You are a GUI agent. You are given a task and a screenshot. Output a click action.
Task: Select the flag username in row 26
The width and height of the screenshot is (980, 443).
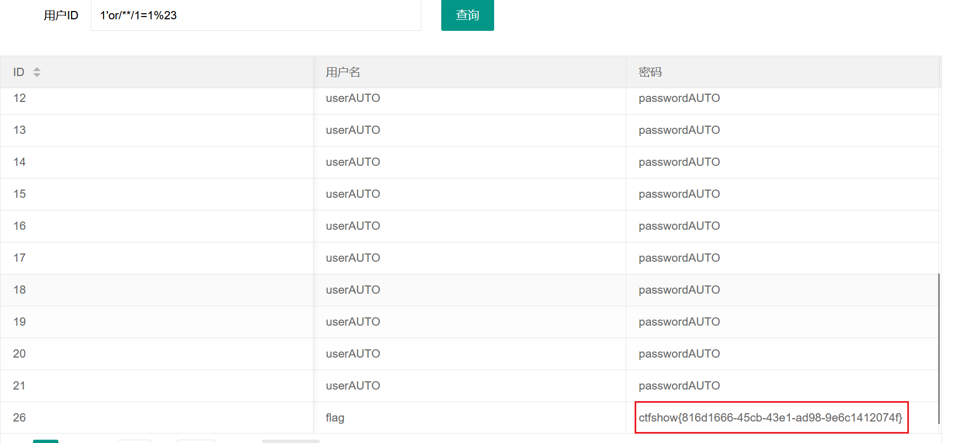pos(335,418)
